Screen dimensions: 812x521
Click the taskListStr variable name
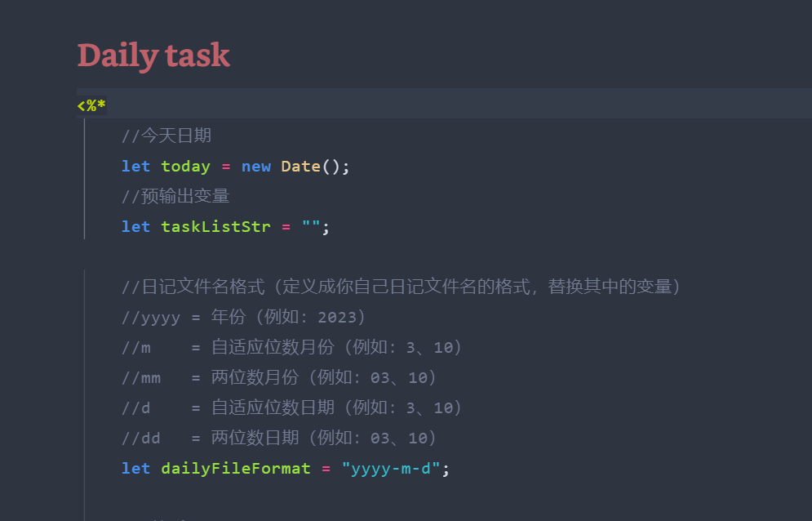[x=215, y=227]
